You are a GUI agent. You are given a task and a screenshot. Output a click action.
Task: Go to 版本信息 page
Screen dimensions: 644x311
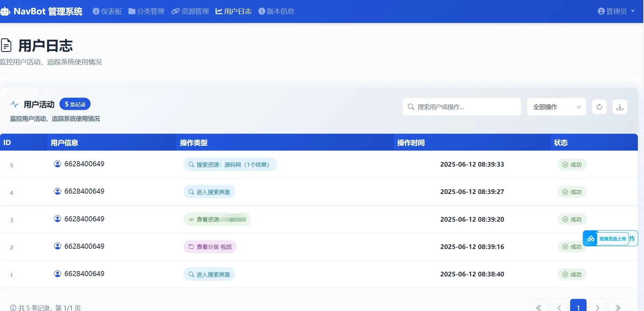[x=277, y=11]
